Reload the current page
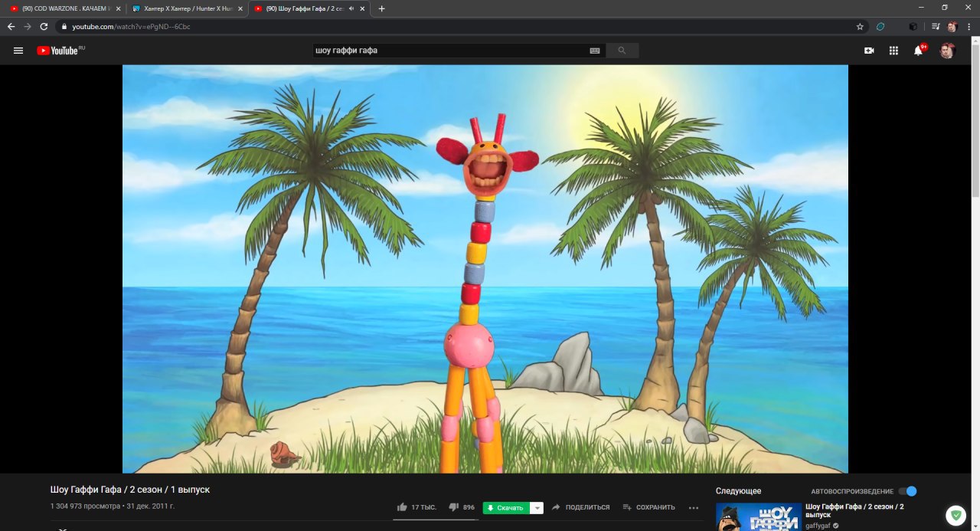980x531 pixels. [44, 26]
